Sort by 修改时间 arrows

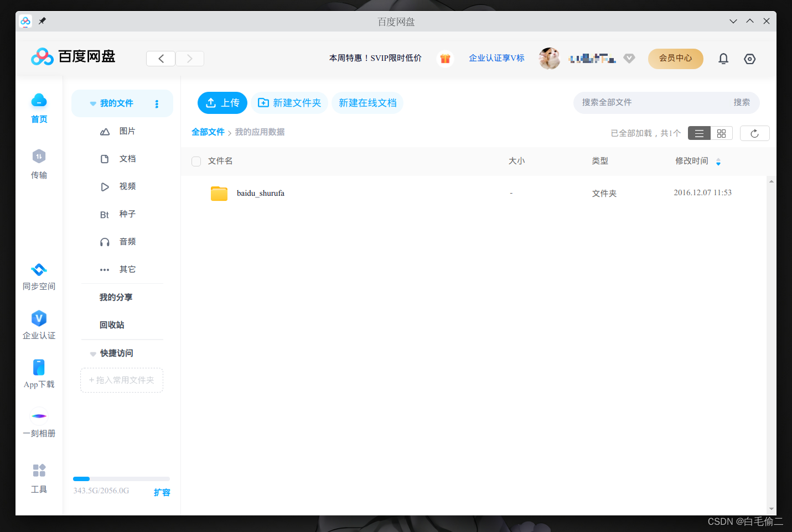pyautogui.click(x=718, y=161)
